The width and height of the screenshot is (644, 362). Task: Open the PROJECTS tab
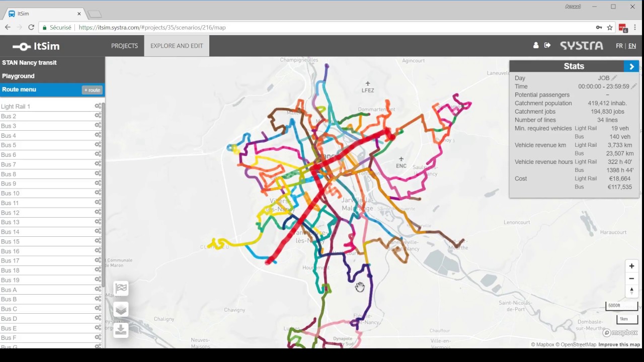point(124,46)
